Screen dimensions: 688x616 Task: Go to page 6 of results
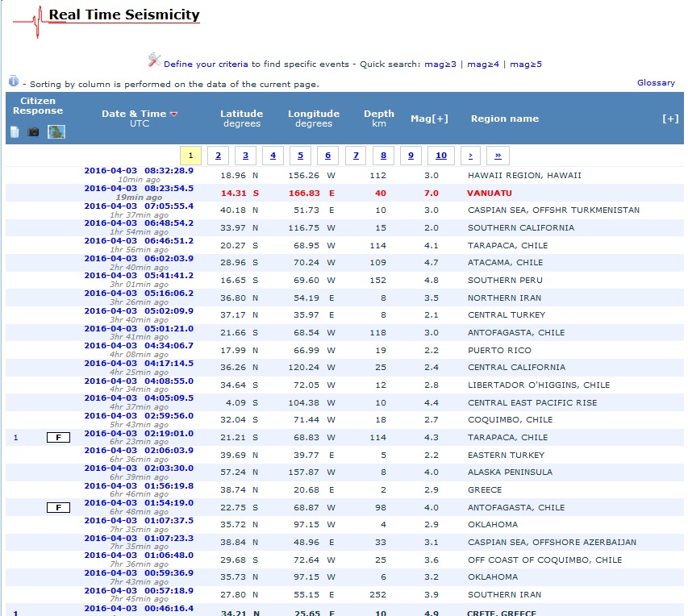(x=327, y=156)
